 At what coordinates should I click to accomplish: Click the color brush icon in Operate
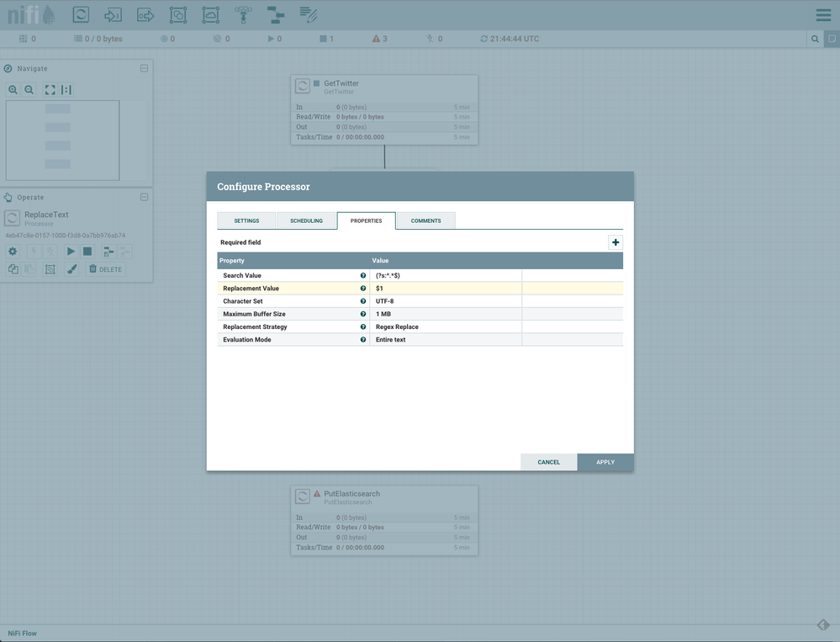[71, 269]
